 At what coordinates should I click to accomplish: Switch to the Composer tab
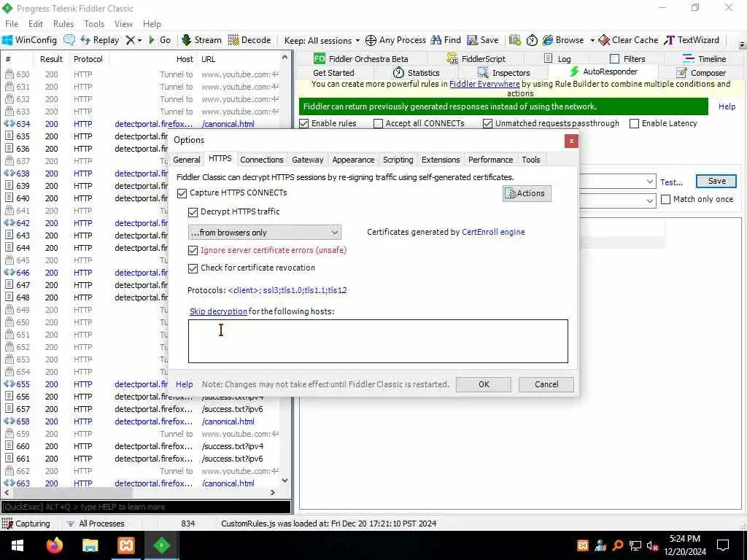[x=701, y=73]
